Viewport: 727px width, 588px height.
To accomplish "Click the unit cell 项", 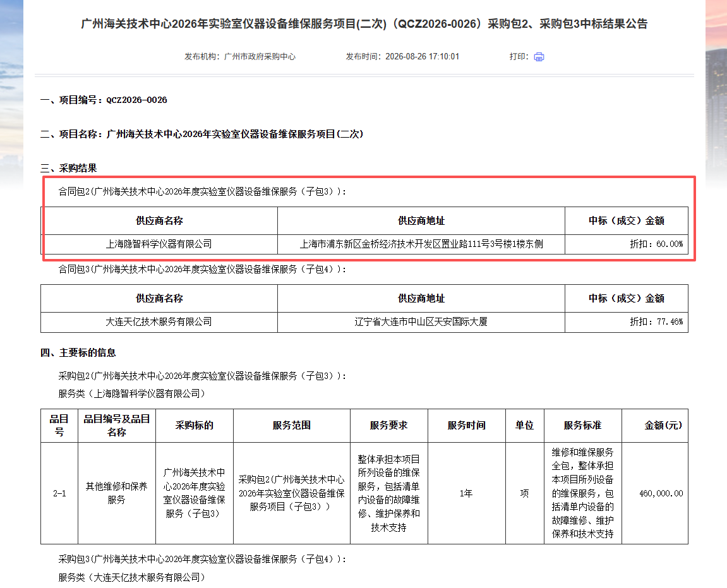I will (x=524, y=493).
